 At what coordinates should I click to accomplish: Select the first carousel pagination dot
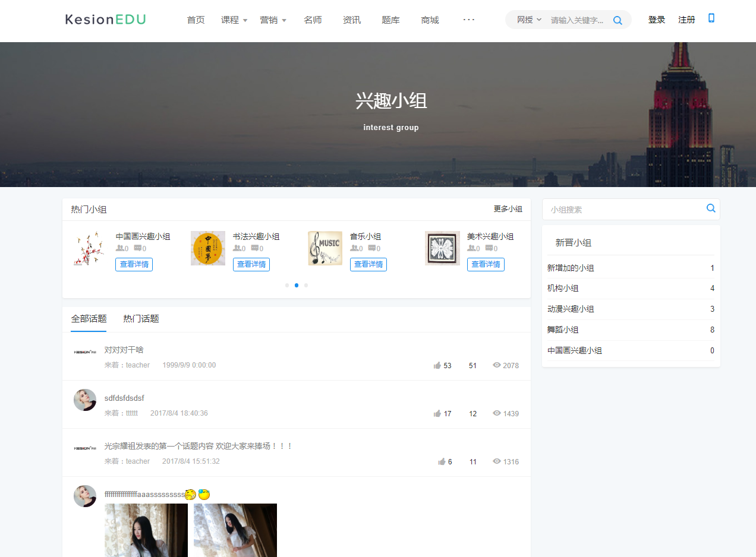(x=287, y=286)
